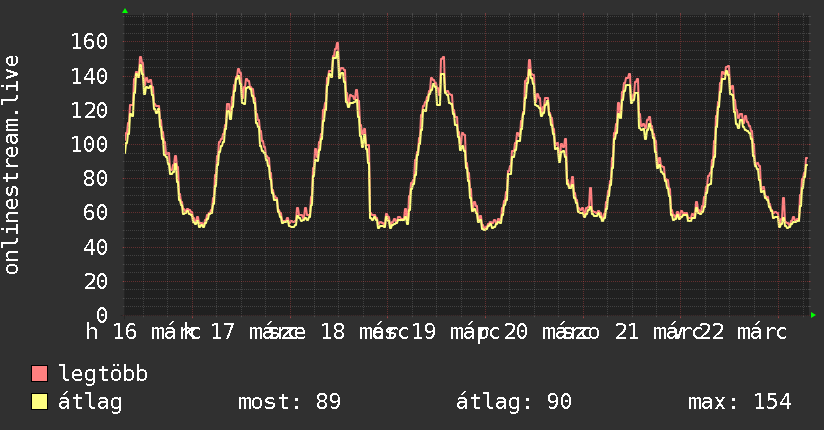This screenshot has width=824, height=430.
Task: Click the 80 y-axis label
Action: (96, 179)
